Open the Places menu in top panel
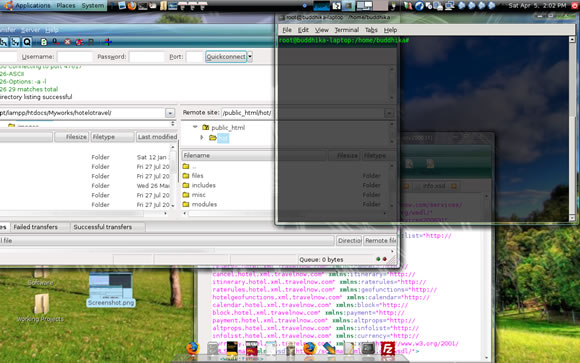 [66, 6]
